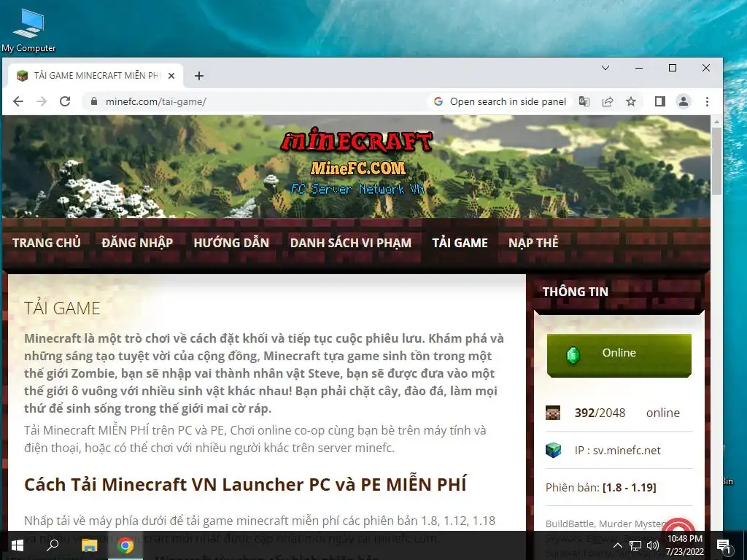Viewport: 747px width, 560px height.
Task: Click the scrollbar up arrow
Action: (716, 122)
